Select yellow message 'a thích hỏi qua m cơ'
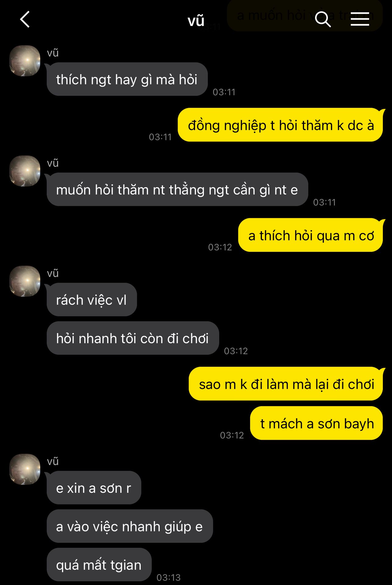 (x=310, y=235)
